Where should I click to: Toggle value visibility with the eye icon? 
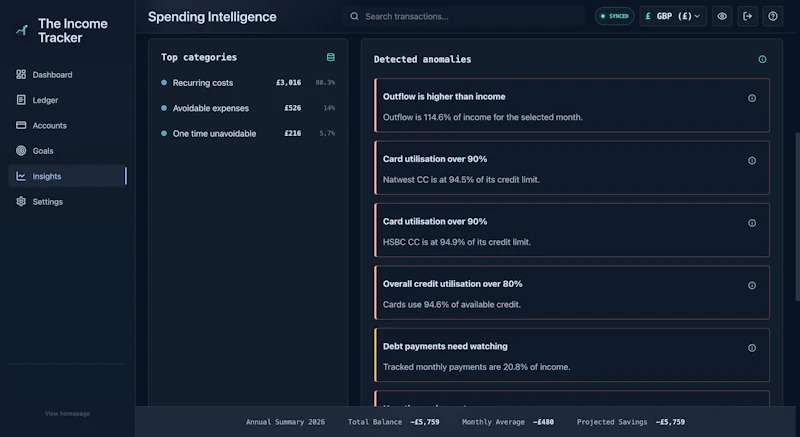722,16
